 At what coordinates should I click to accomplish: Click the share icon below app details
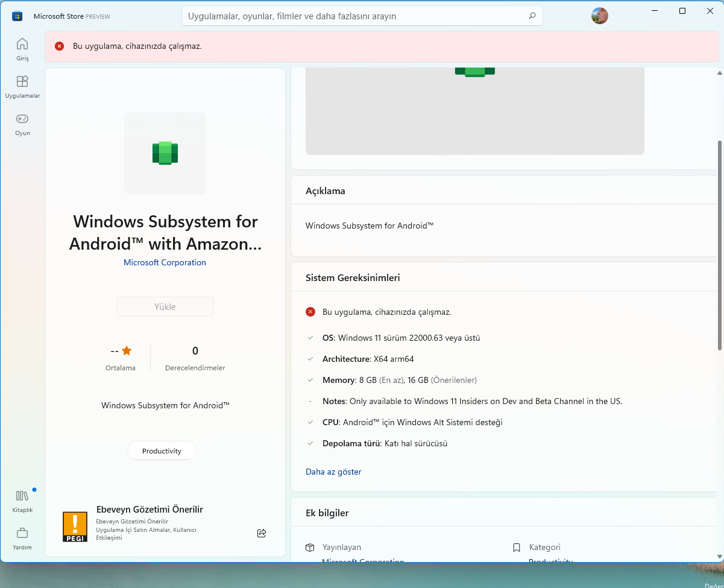click(x=262, y=533)
